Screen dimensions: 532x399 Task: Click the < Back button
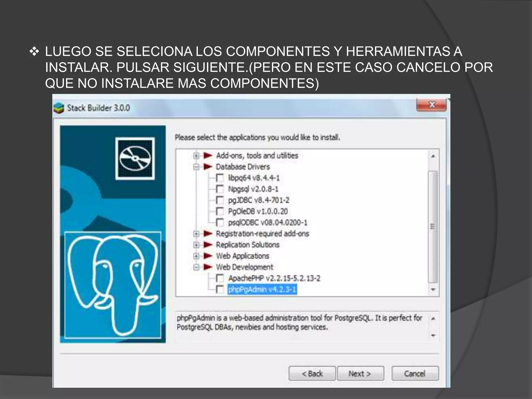pyautogui.click(x=312, y=374)
